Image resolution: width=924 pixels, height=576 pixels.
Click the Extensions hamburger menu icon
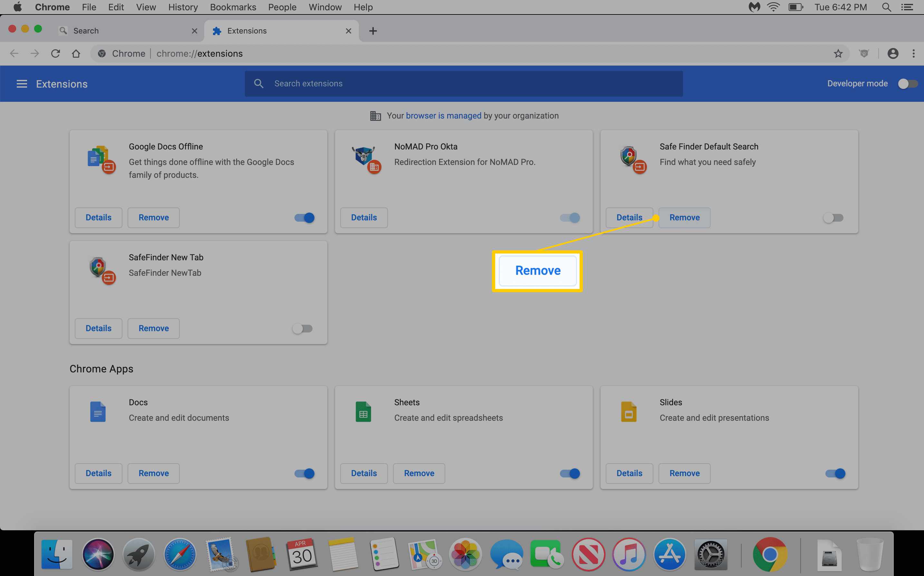pos(22,84)
